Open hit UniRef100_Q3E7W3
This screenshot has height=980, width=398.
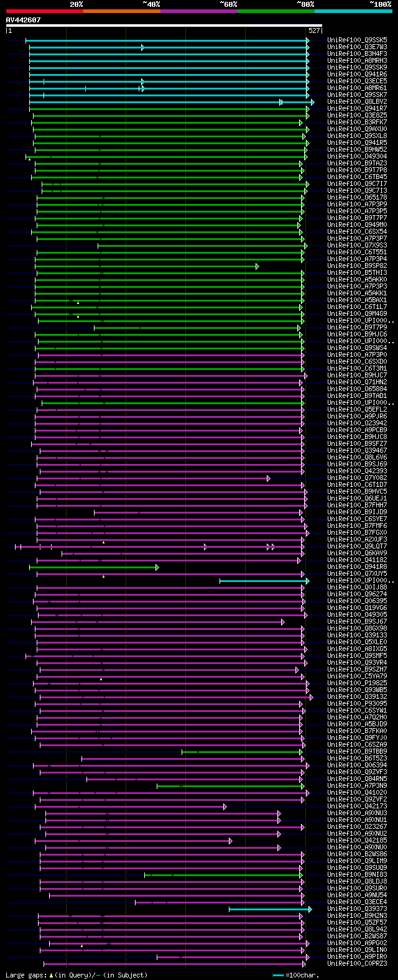click(358, 47)
